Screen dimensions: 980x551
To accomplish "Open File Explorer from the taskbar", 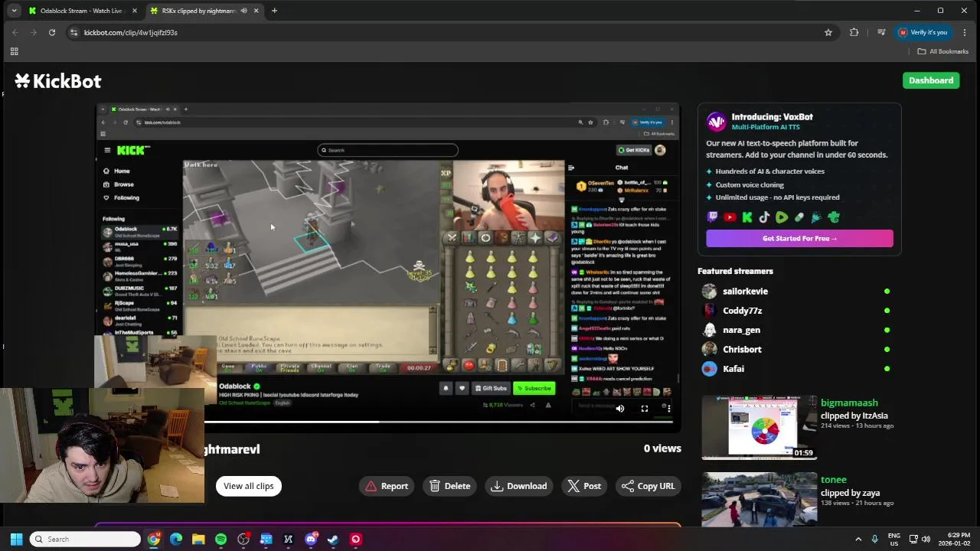I will pos(198,540).
